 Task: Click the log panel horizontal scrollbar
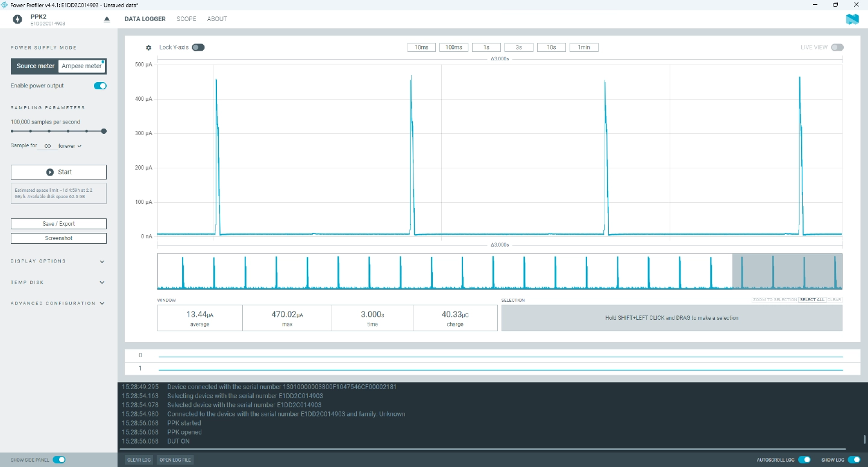482,450
